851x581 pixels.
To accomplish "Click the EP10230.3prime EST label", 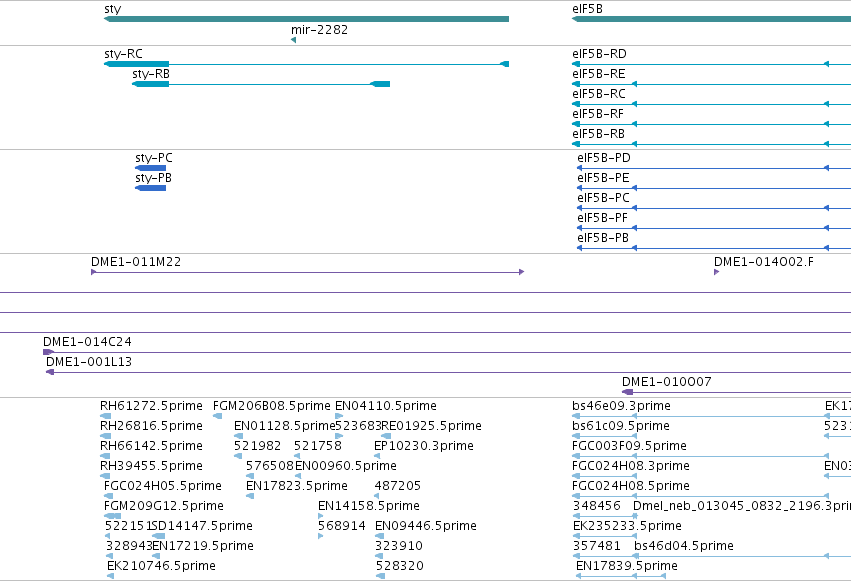I will [424, 446].
